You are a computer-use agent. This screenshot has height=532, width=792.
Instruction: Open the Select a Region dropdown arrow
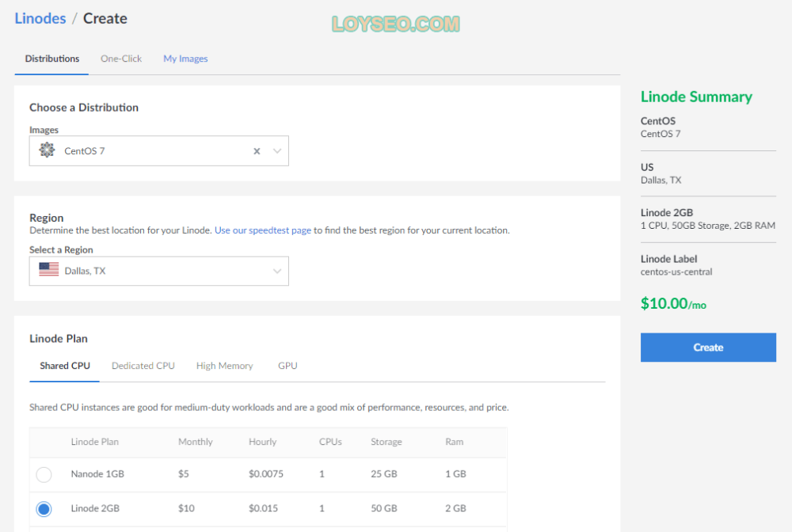[276, 271]
